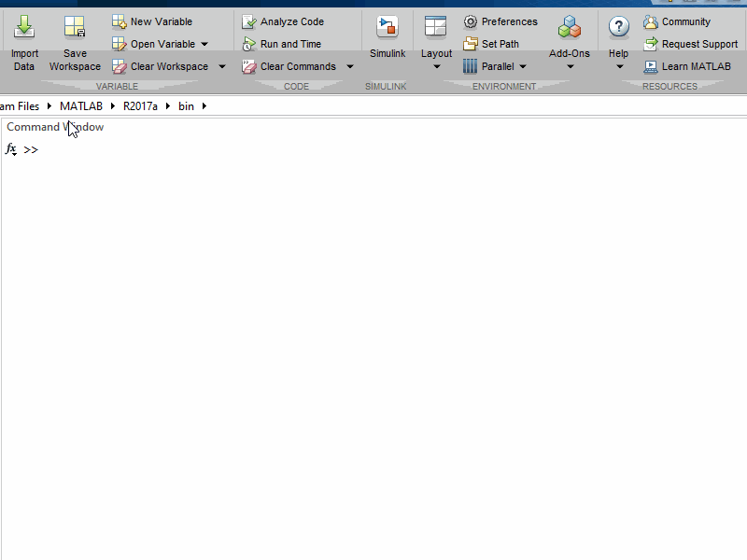The width and height of the screenshot is (747, 560).
Task: Click the Analyze Code label
Action: (292, 21)
